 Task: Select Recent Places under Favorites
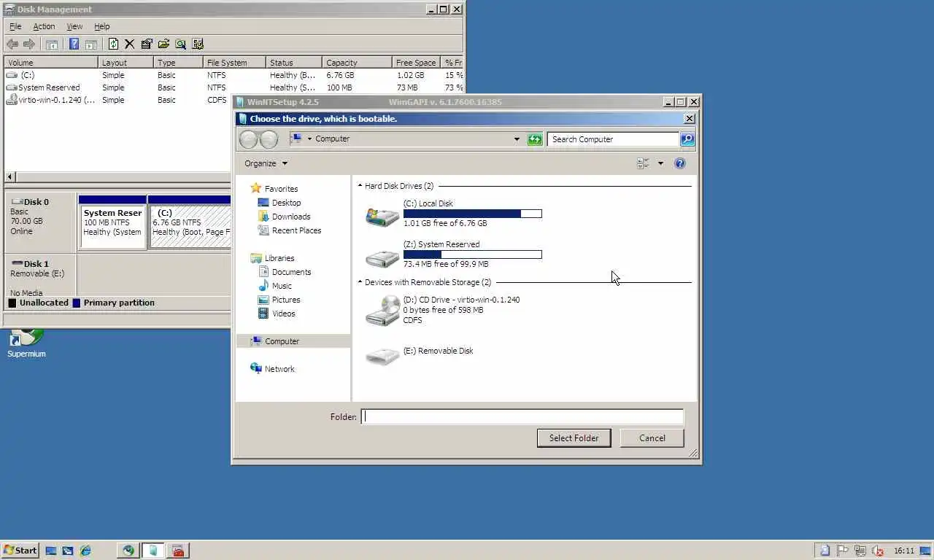(289, 230)
